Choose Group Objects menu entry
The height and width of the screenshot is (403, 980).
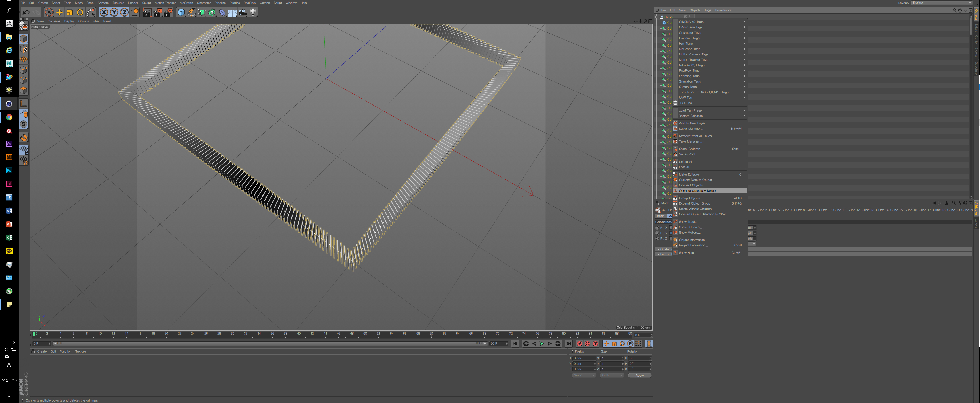point(710,198)
